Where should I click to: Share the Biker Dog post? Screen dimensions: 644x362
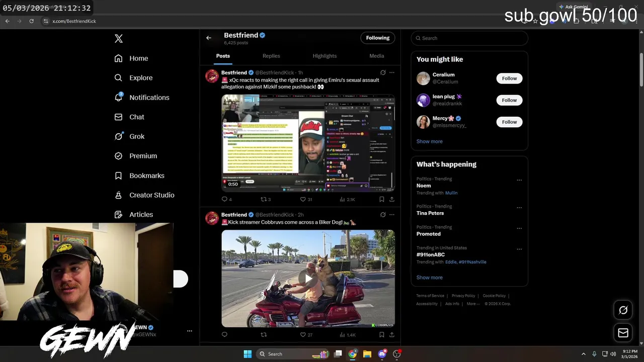[392, 334]
